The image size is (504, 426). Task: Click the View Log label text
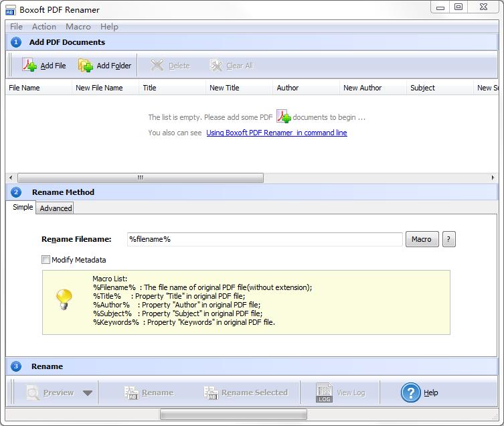[x=351, y=393]
